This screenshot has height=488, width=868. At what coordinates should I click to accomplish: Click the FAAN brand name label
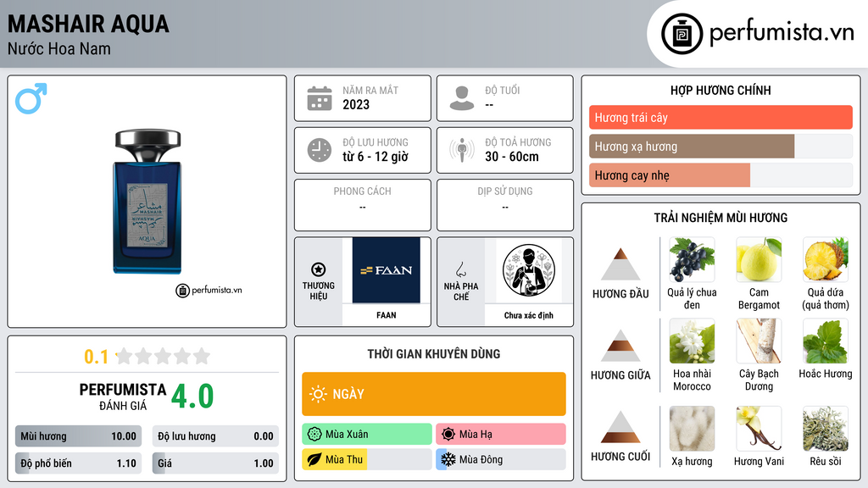tap(387, 315)
